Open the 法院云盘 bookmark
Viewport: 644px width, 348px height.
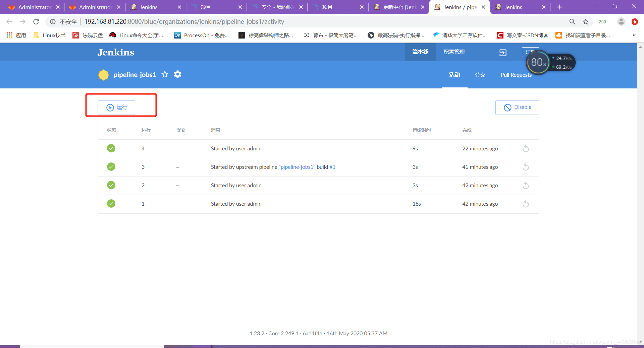88,35
